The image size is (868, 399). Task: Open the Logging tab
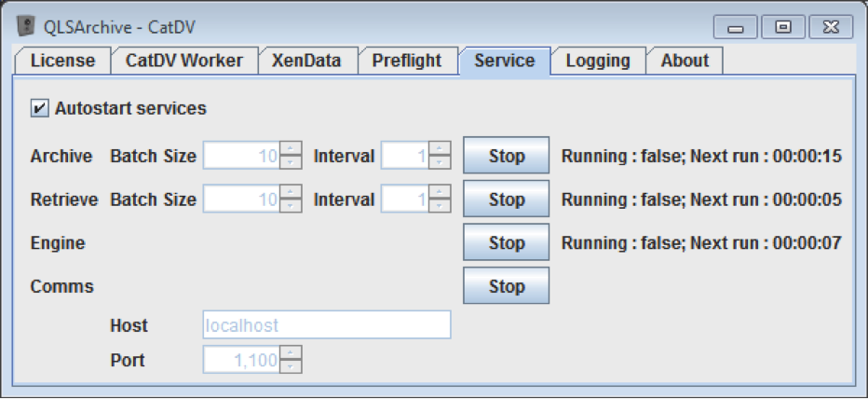pos(597,62)
